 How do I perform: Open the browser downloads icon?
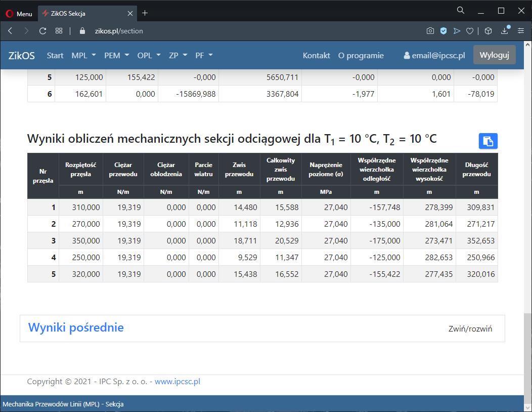[x=504, y=31]
